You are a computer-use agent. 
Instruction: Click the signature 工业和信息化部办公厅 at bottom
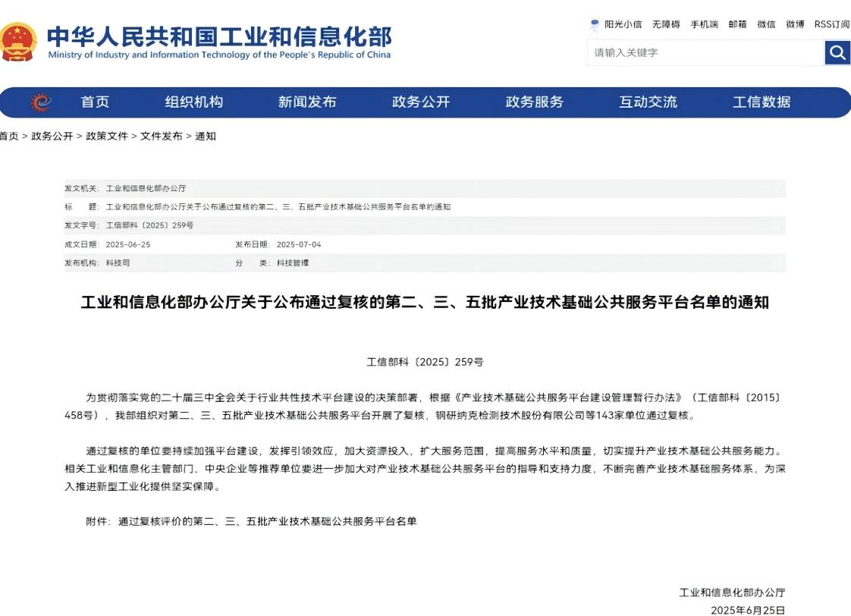coord(732,592)
